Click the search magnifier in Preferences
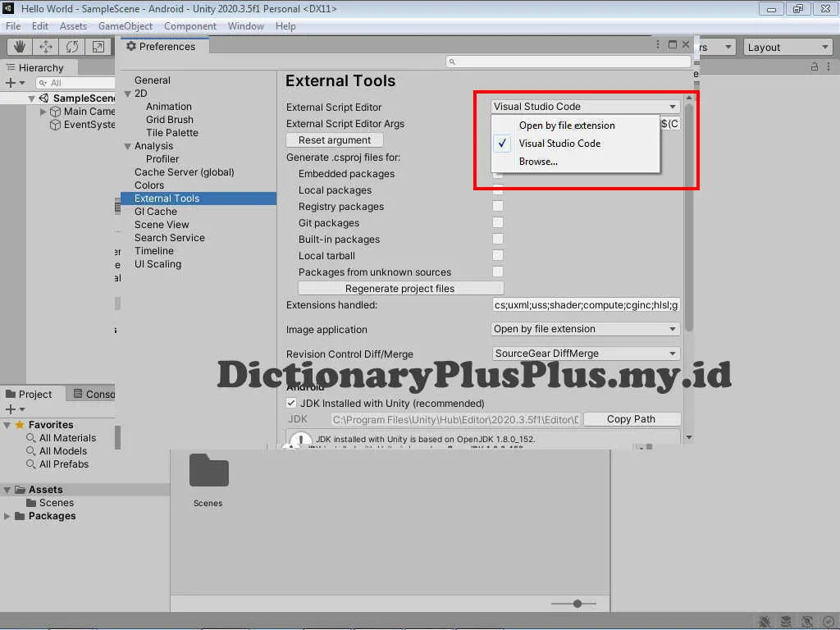This screenshot has height=630, width=840. point(452,62)
